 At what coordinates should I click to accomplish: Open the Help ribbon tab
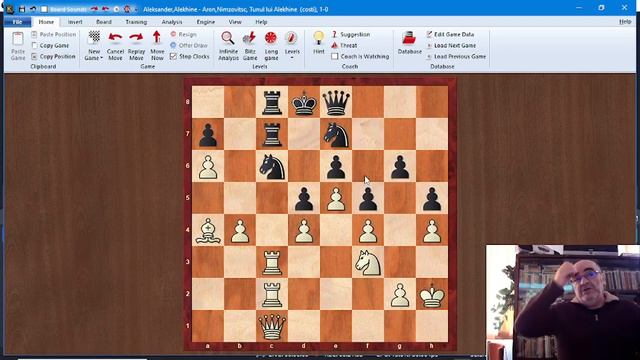(x=261, y=22)
